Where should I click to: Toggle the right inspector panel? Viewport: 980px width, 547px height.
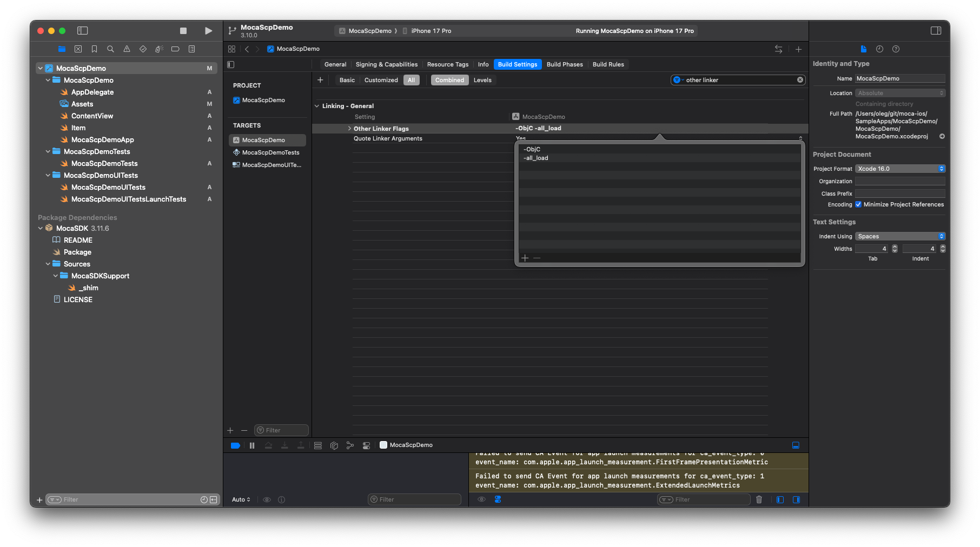tap(936, 31)
